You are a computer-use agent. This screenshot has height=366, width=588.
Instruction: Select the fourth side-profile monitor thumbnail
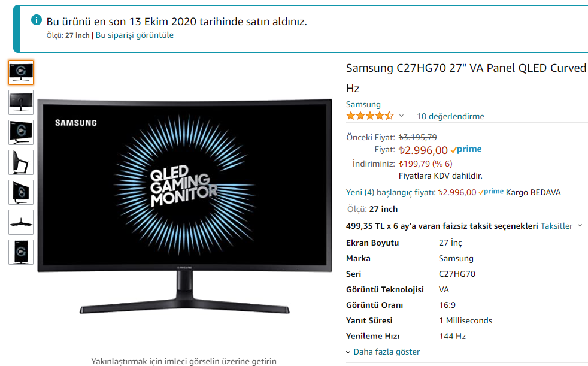[x=21, y=162]
